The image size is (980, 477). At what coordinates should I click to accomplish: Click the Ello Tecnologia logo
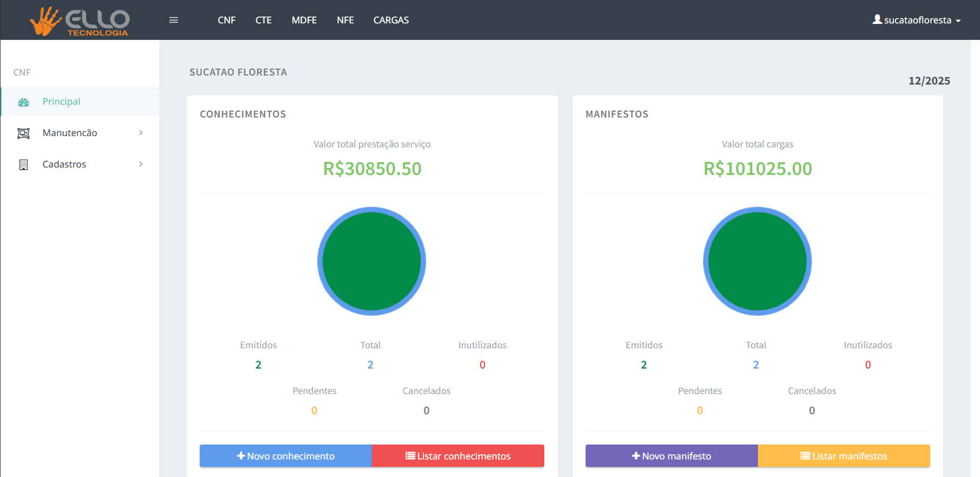coord(80,21)
